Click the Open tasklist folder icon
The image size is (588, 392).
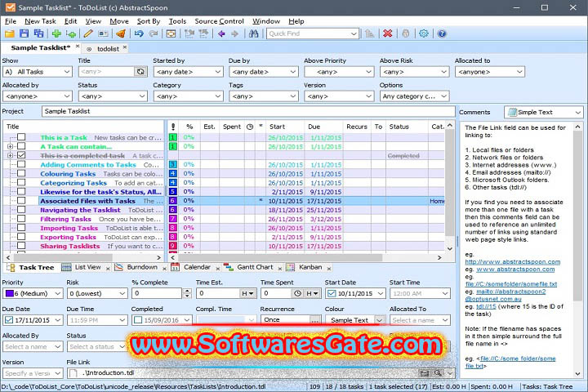point(10,33)
